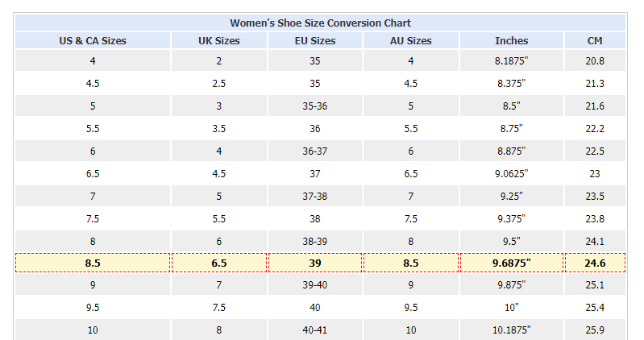Click the EU Sizes column header
Image resolution: width=644 pixels, height=340 pixels.
coord(315,40)
